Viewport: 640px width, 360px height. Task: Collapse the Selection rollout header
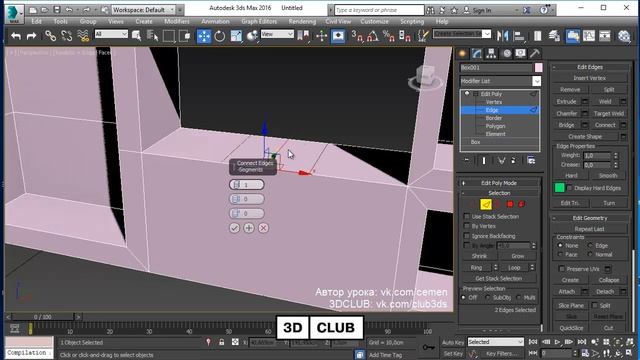(x=499, y=193)
